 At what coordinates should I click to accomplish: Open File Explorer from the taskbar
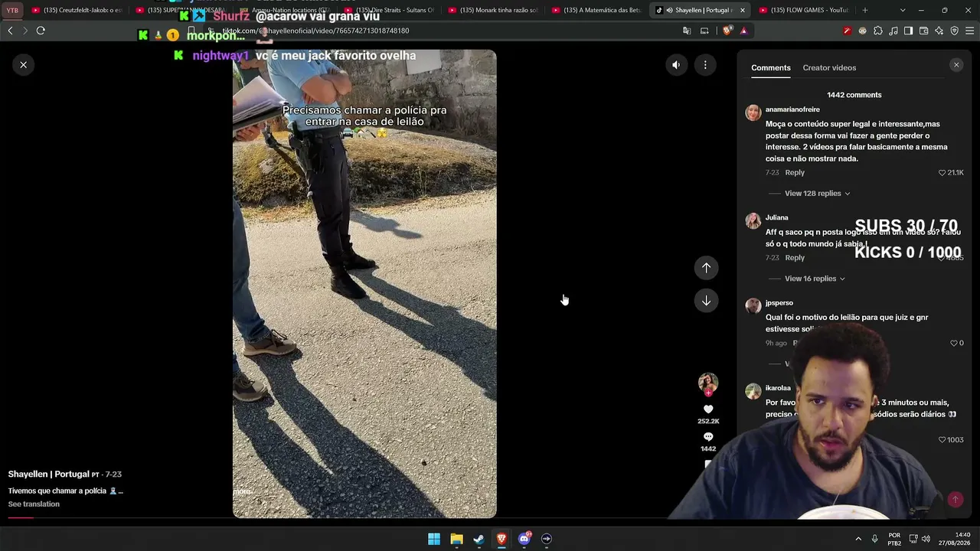[456, 539]
